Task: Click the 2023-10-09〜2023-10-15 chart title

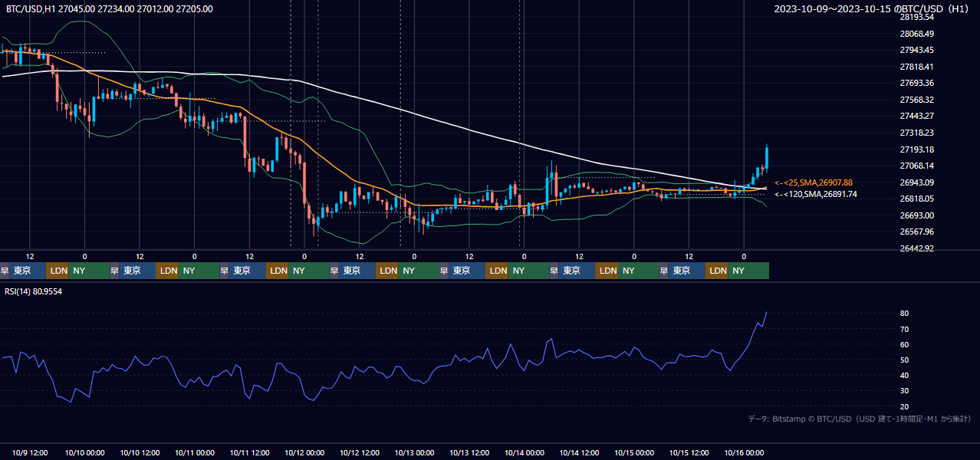Action: tap(873, 8)
